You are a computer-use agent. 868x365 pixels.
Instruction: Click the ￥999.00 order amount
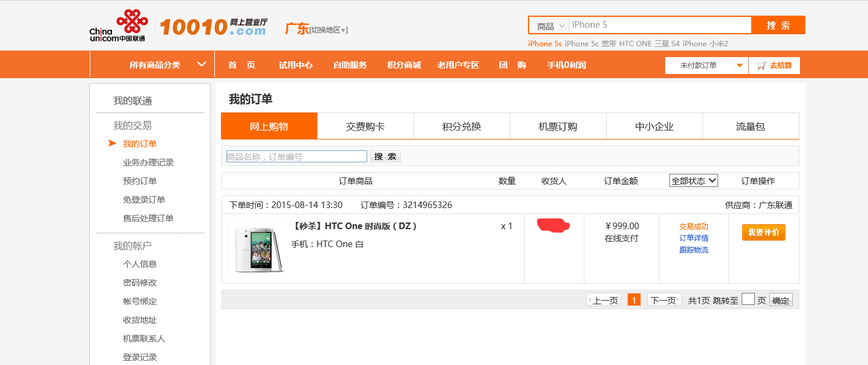[622, 226]
